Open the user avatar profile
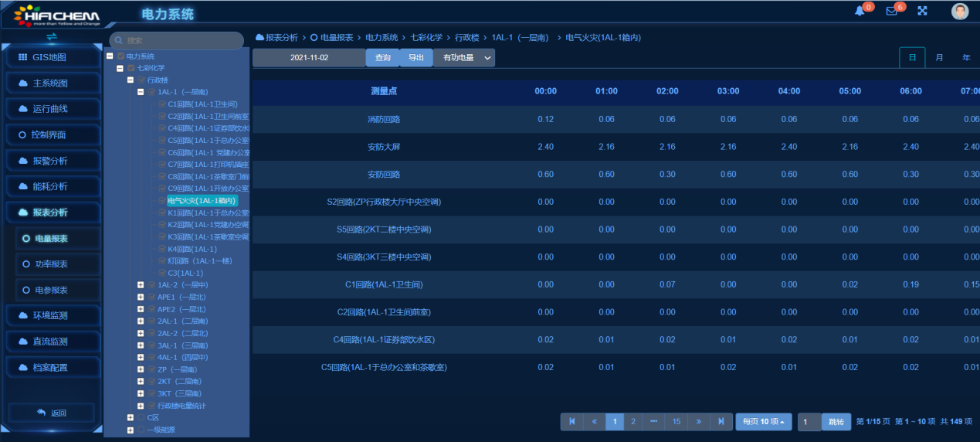Image resolution: width=980 pixels, height=442 pixels. [959, 11]
